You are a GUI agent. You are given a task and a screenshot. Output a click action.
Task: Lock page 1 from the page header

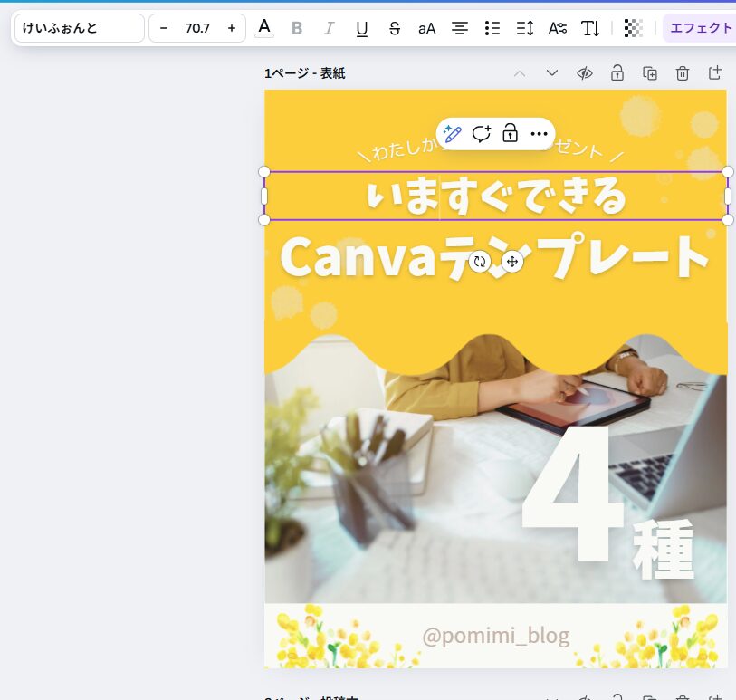(x=617, y=73)
